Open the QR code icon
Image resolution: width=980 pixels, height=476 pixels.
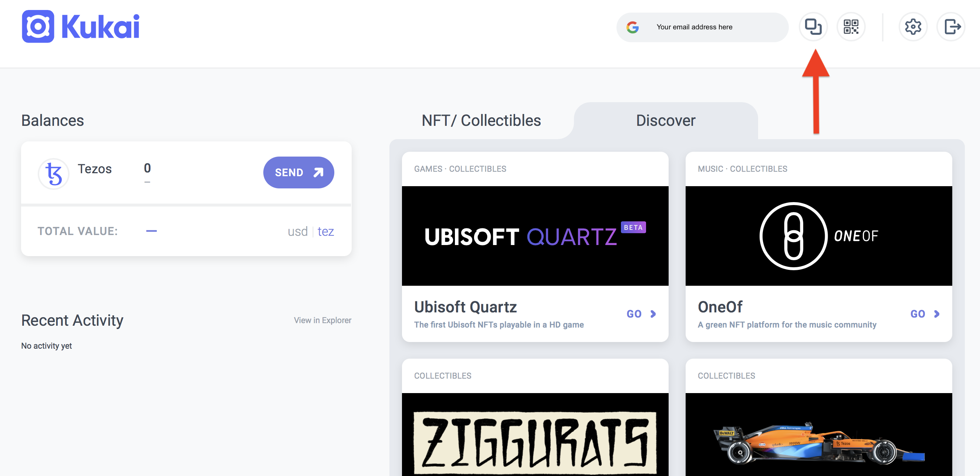click(851, 27)
